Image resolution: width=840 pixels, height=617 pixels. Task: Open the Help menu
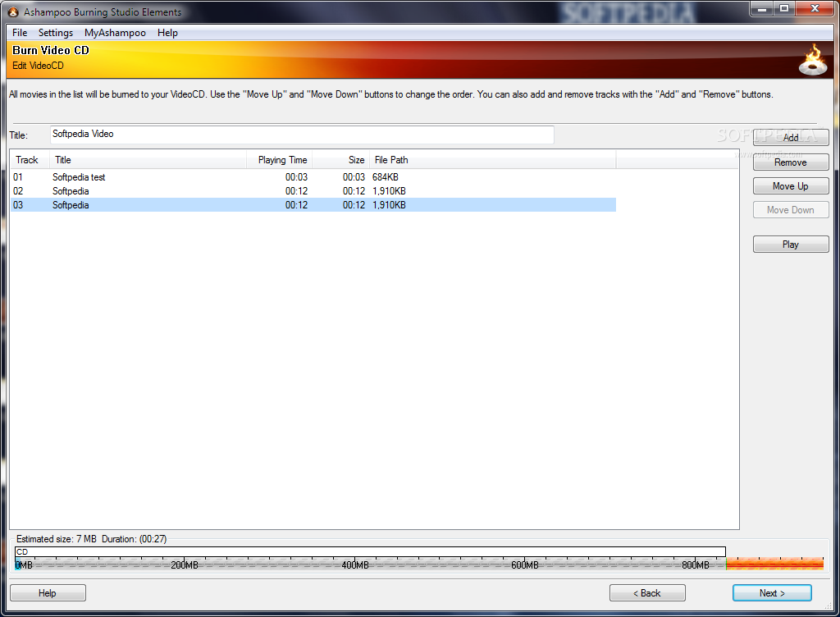pos(167,33)
